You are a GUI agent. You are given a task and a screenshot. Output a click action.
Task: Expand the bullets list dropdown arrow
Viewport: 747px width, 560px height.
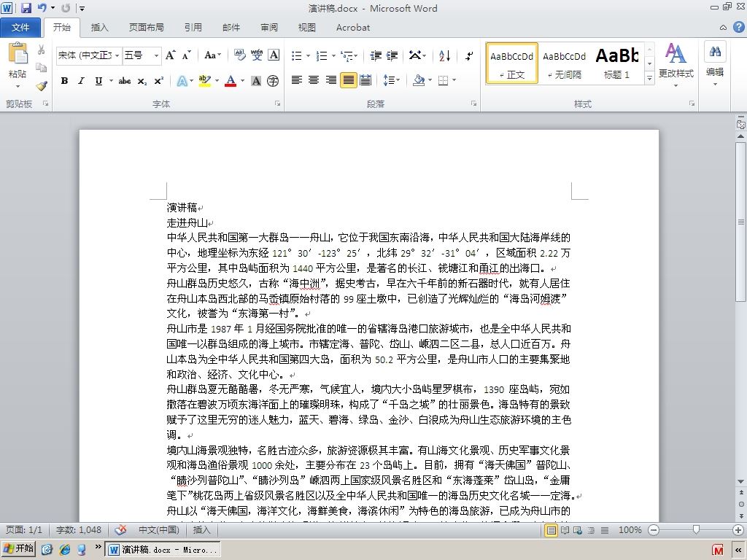pos(309,55)
